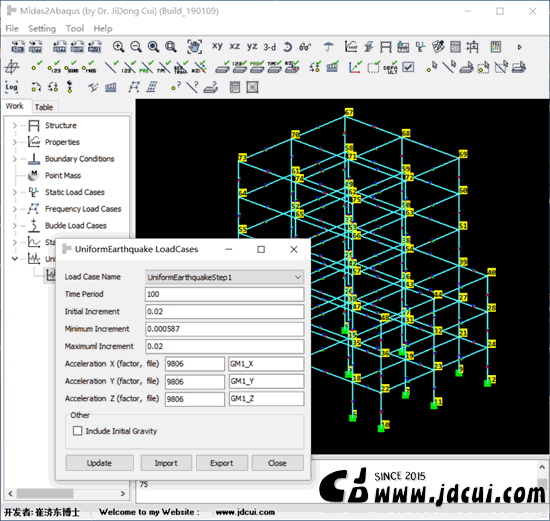Image resolution: width=550 pixels, height=521 pixels.
Task: Click the Time Period input field
Action: click(x=224, y=294)
